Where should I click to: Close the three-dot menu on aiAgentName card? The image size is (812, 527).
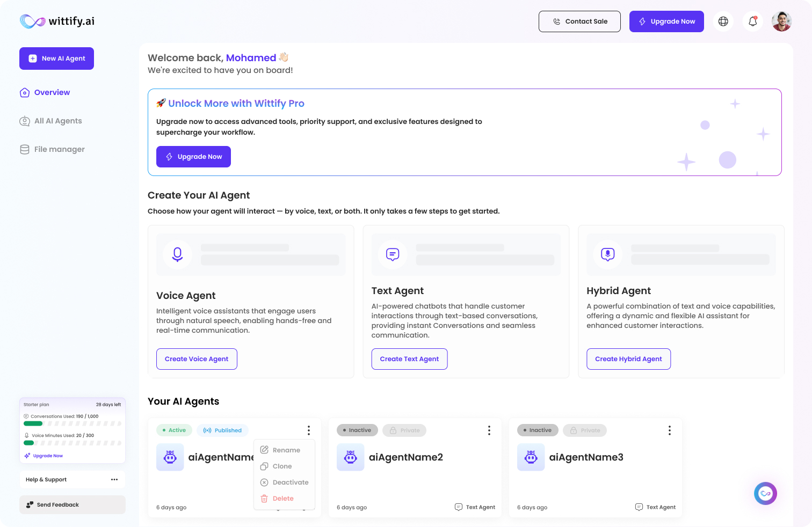pyautogui.click(x=309, y=430)
